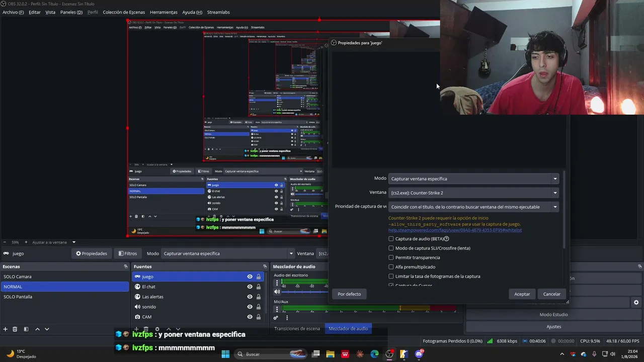644x362 pixels.
Task: Open Microsoft Edge from the taskbar
Action: pos(375,354)
